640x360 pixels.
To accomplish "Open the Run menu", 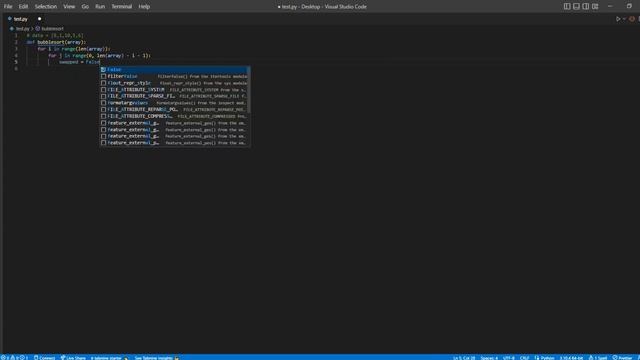I will (x=100, y=7).
